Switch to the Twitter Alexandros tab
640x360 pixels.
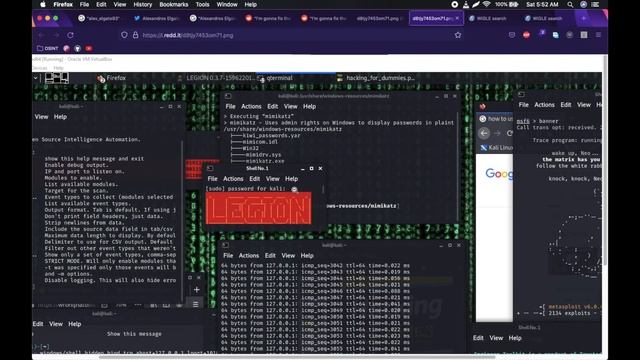[x=156, y=18]
